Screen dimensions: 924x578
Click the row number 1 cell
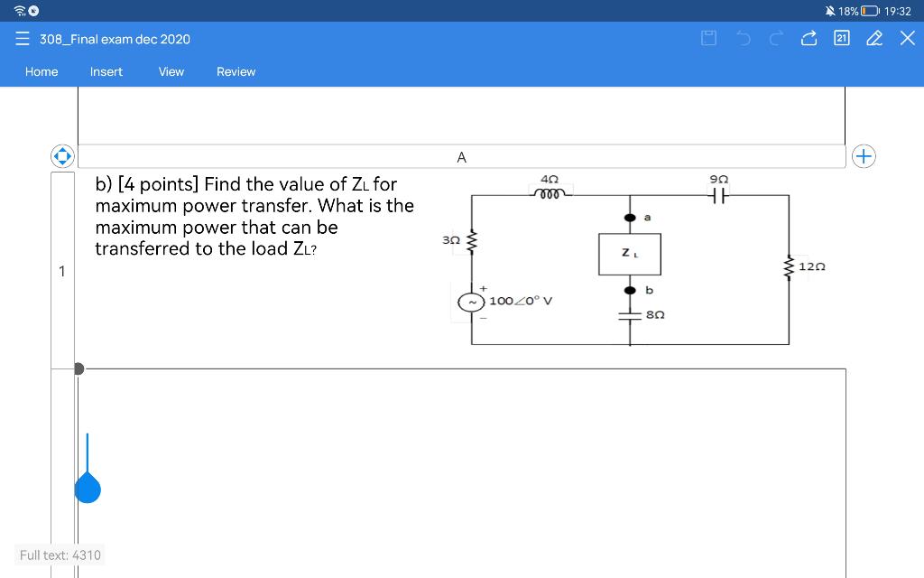(62, 271)
